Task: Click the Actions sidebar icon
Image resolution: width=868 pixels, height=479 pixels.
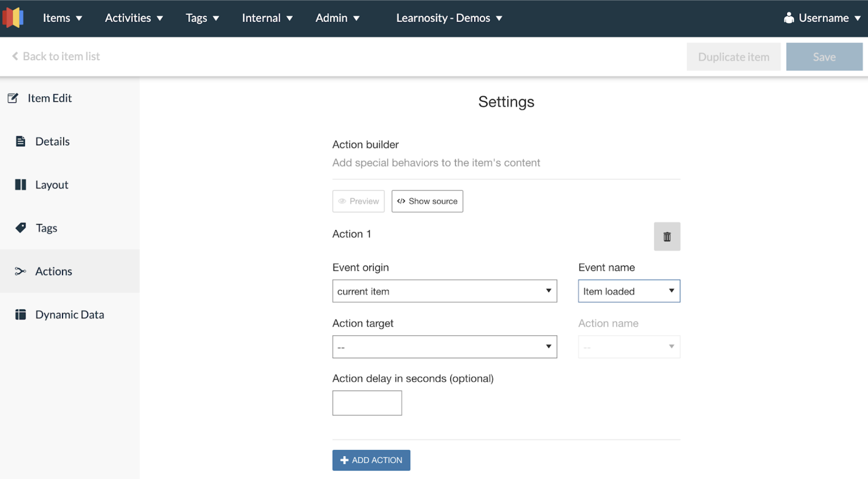Action: point(21,272)
